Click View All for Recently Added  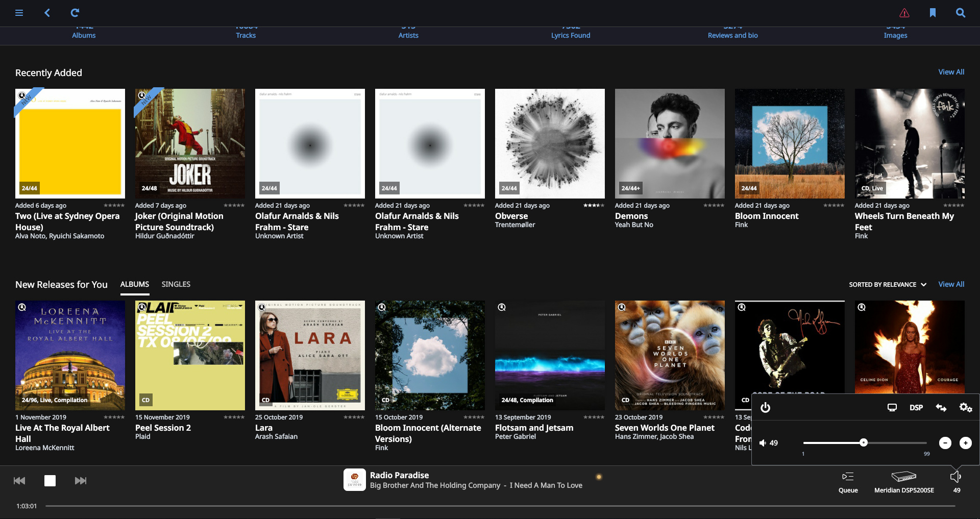click(951, 72)
